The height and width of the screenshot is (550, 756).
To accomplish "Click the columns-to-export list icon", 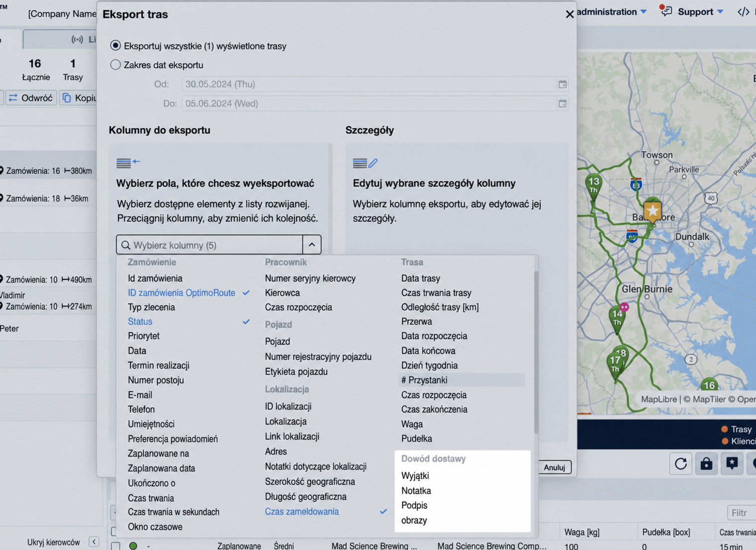I will click(128, 162).
